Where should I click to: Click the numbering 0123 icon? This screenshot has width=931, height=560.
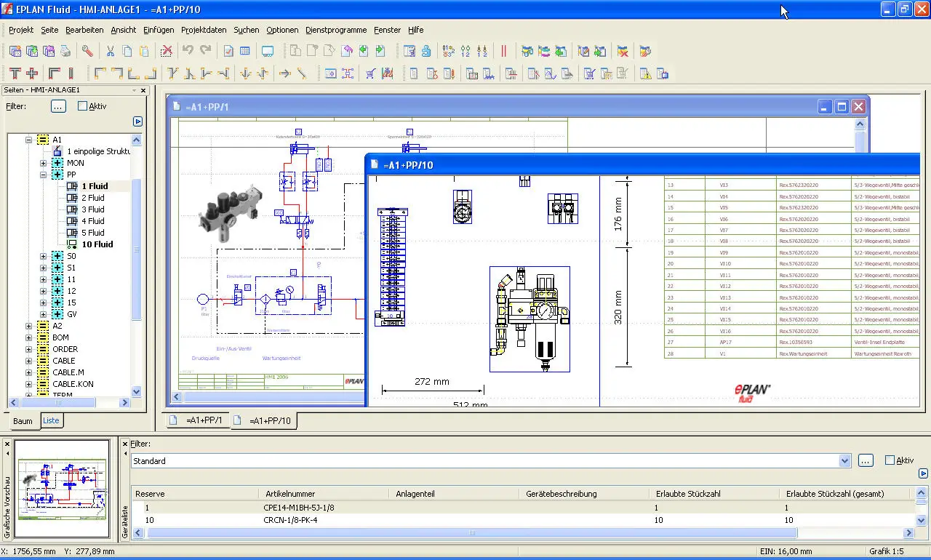point(448,51)
